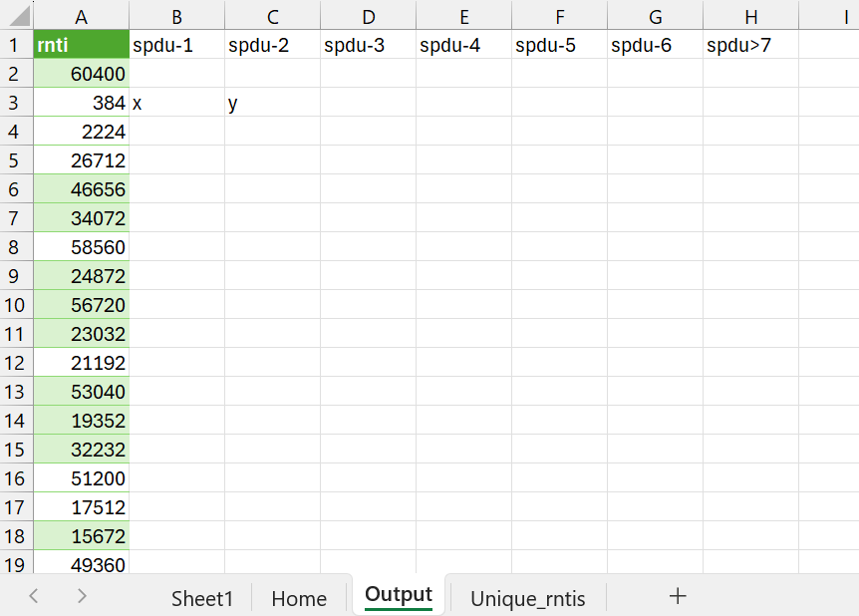
Task: Select cell with value 51200
Action: point(82,478)
